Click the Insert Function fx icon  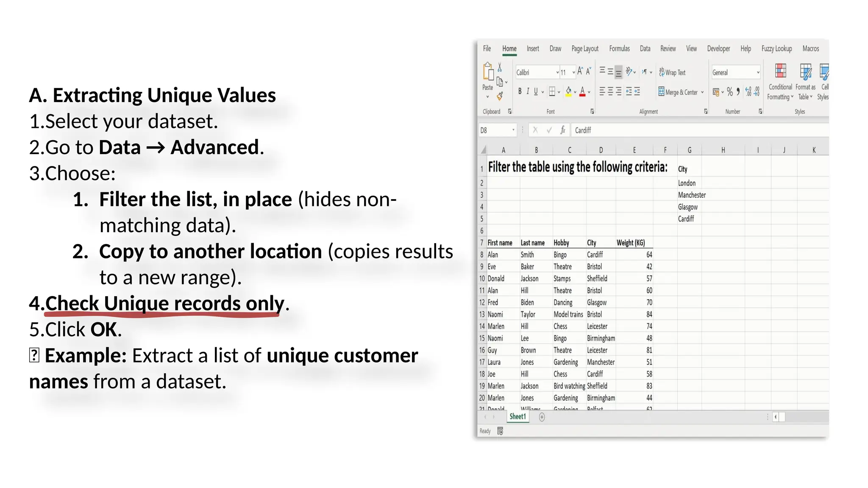pos(563,130)
